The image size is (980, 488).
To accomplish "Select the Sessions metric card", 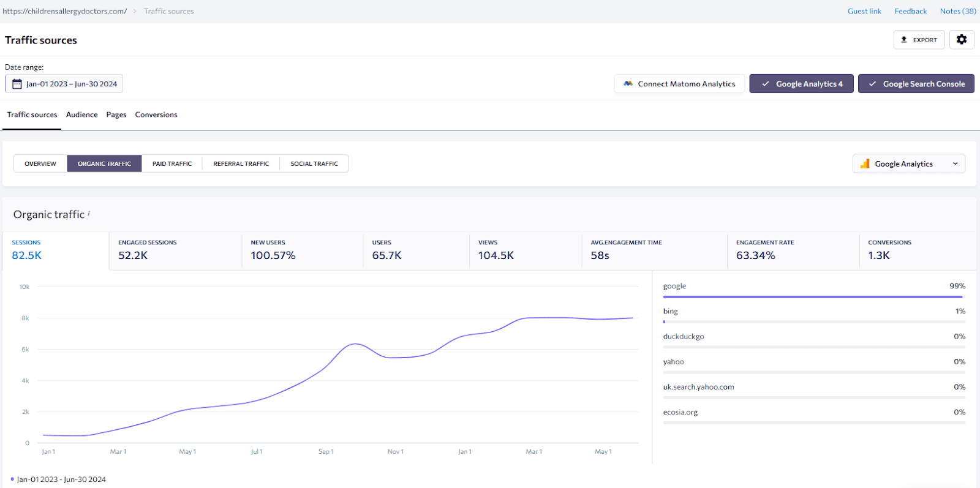I will 55,250.
